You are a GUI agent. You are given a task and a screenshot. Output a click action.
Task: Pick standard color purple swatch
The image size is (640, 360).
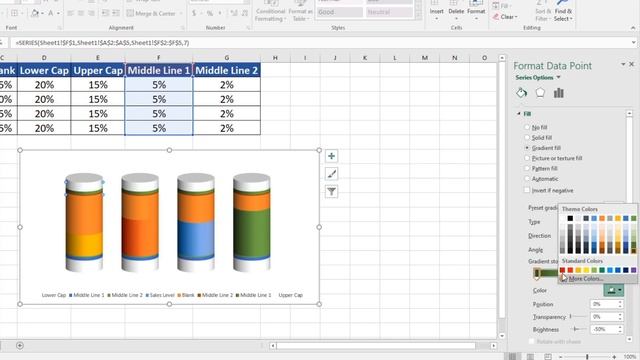coord(633,270)
